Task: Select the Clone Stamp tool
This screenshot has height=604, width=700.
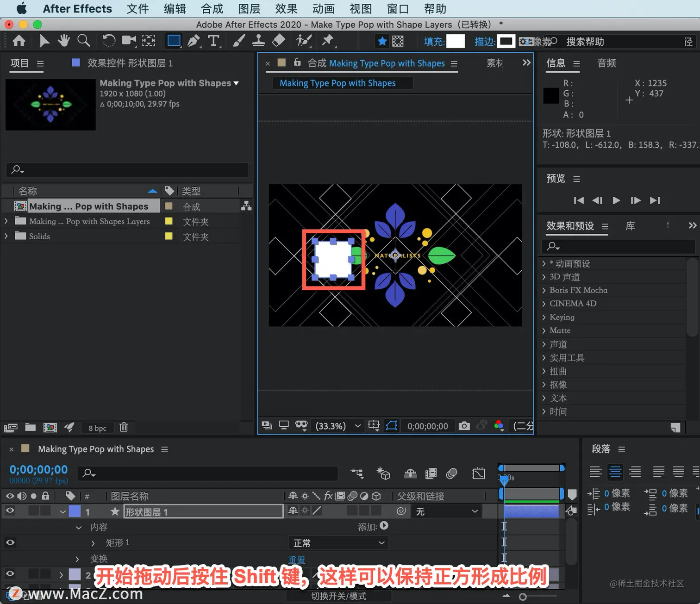Action: click(x=258, y=41)
